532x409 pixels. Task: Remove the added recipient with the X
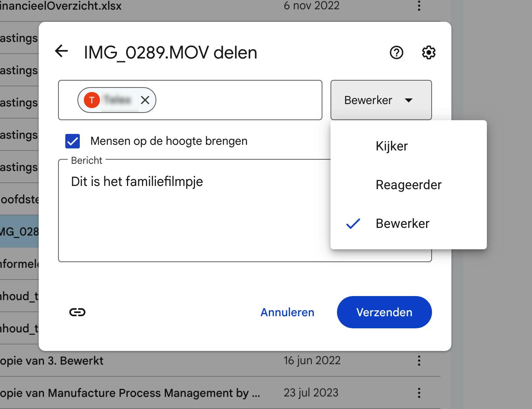point(145,100)
